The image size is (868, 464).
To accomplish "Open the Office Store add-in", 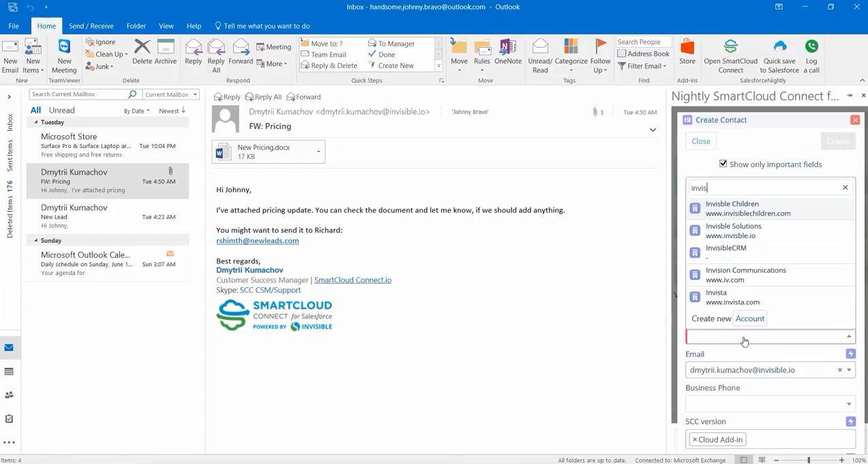I will tap(687, 55).
